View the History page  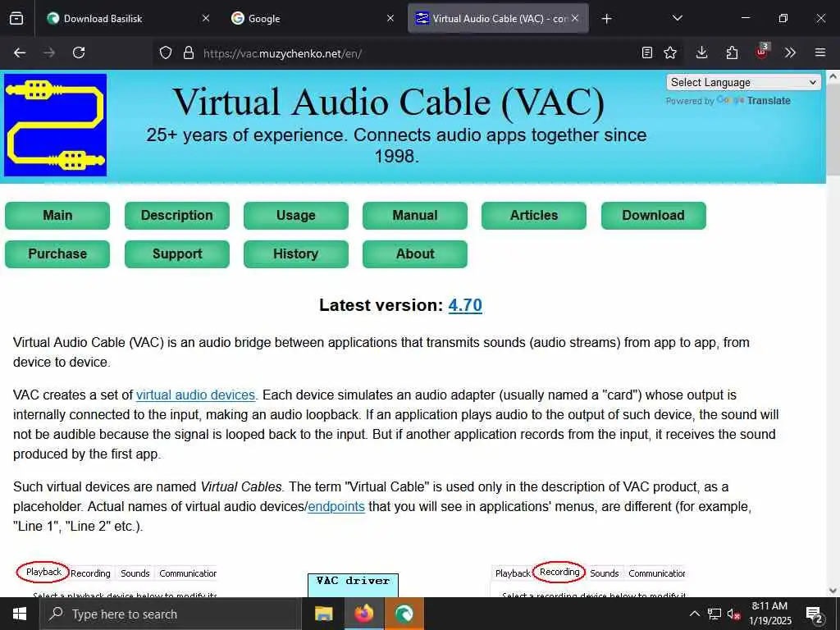coord(295,254)
